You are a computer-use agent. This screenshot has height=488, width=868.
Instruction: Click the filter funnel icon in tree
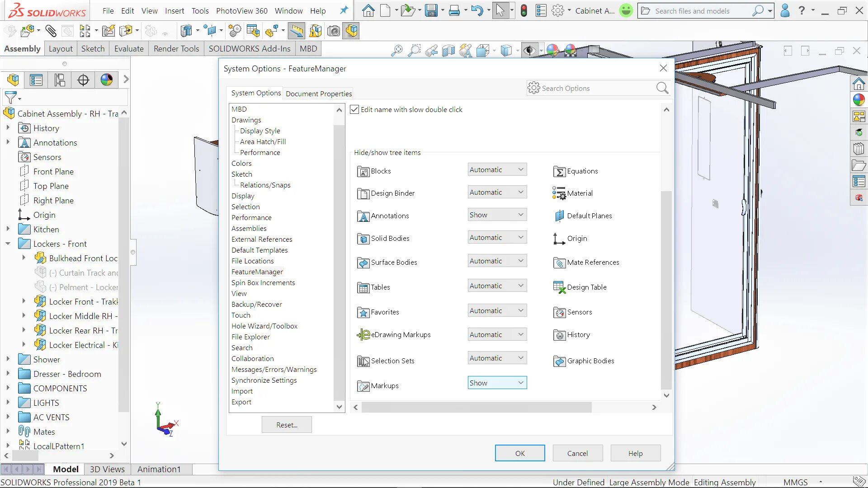point(11,97)
